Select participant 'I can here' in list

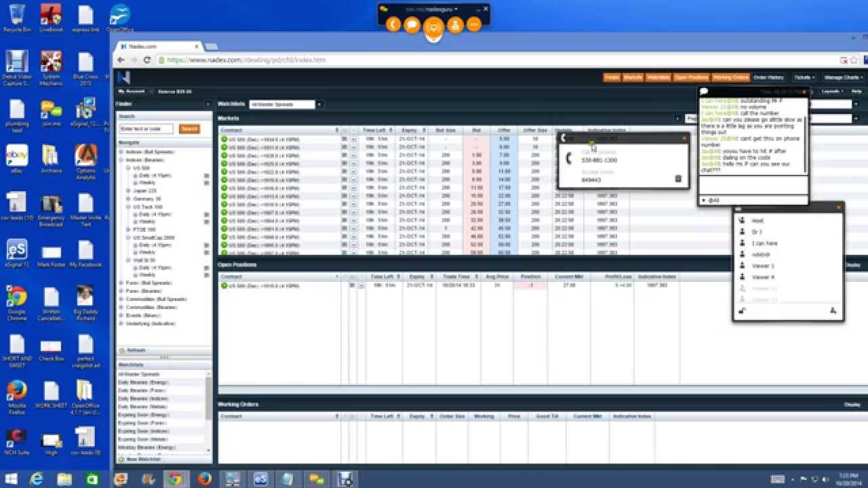(765, 243)
